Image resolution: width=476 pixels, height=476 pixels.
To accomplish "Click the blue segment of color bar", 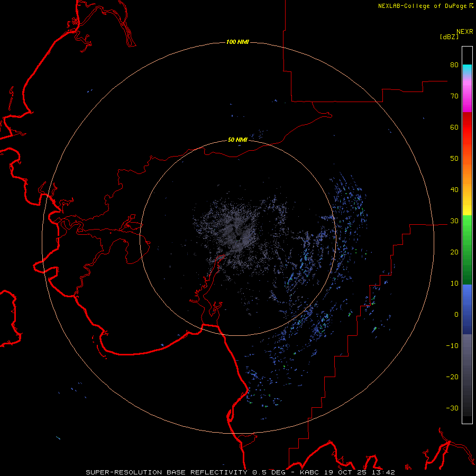I will [x=467, y=309].
